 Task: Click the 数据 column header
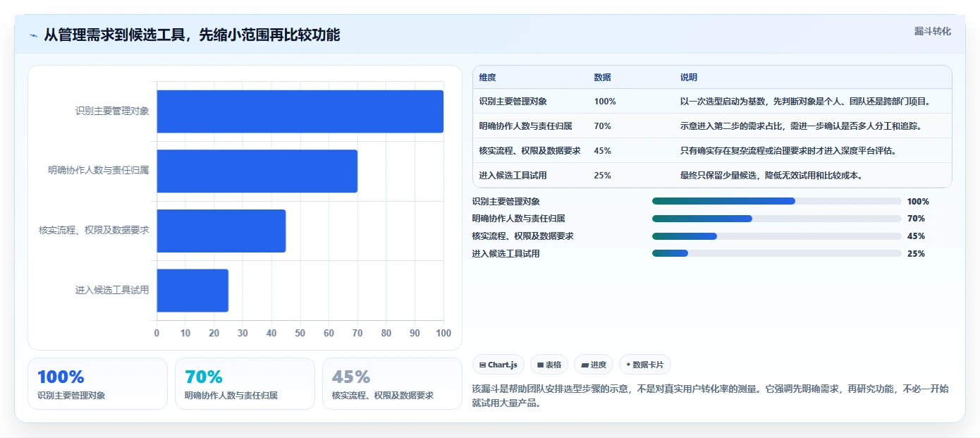pos(603,78)
